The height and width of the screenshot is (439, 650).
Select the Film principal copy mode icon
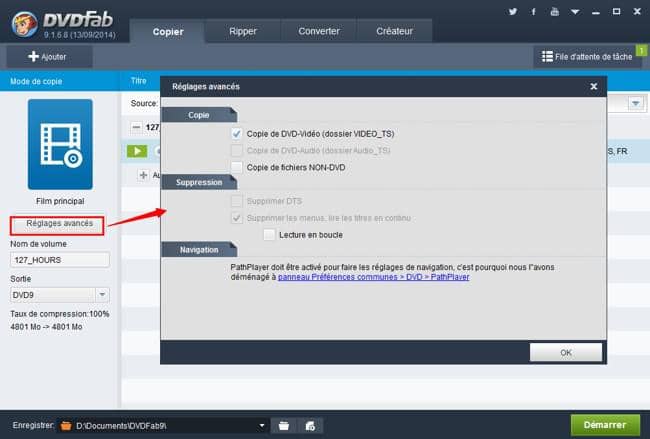click(x=60, y=144)
